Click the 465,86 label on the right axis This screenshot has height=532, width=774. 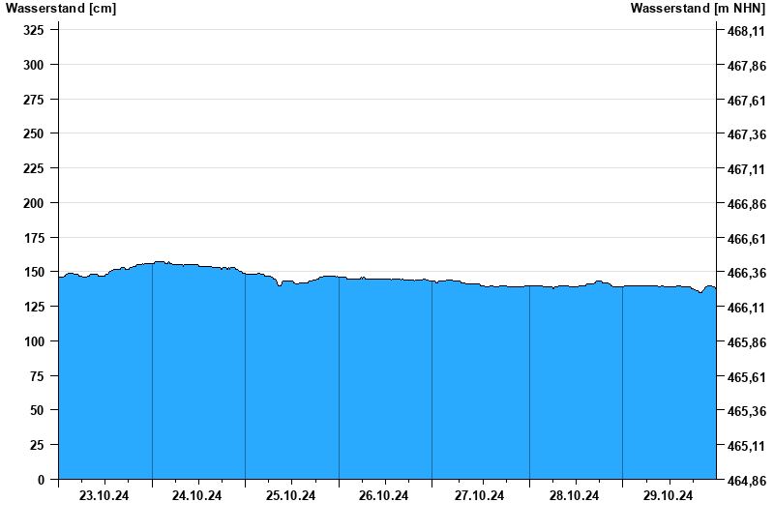coord(746,342)
